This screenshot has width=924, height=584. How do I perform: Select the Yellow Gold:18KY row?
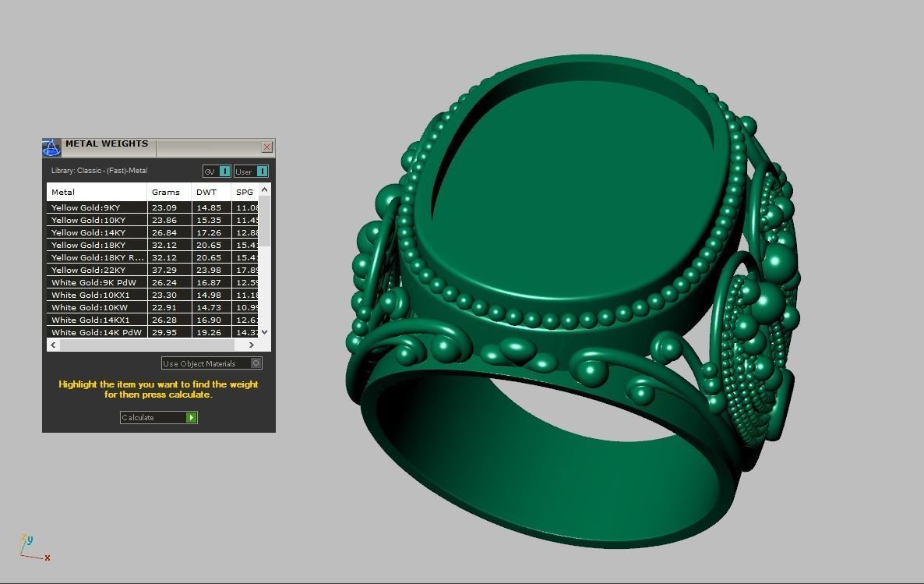[x=152, y=245]
